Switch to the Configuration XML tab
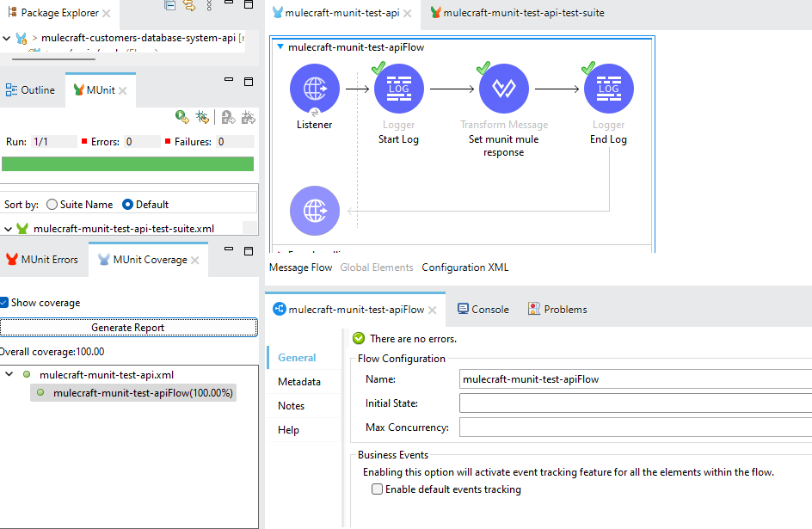812x529 pixels. coord(464,267)
